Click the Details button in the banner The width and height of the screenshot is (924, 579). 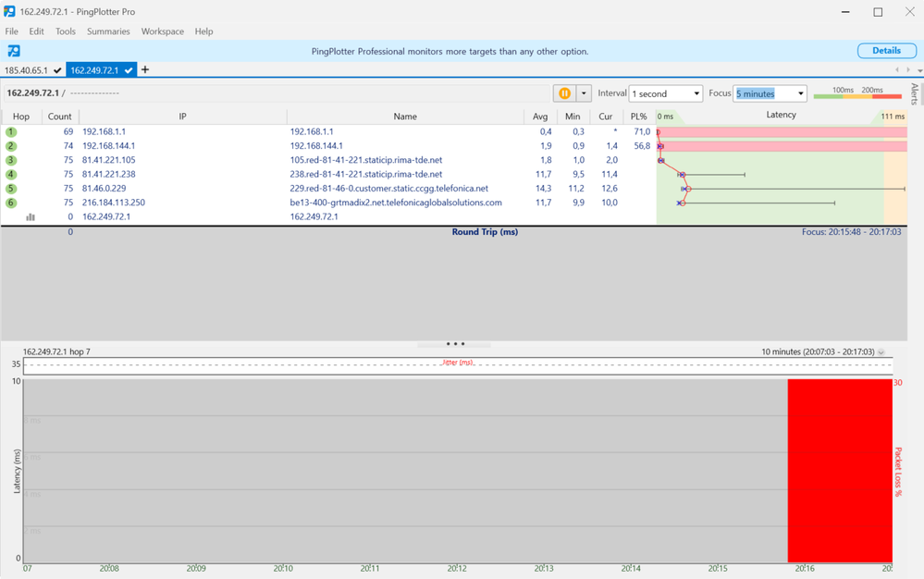[x=886, y=51]
